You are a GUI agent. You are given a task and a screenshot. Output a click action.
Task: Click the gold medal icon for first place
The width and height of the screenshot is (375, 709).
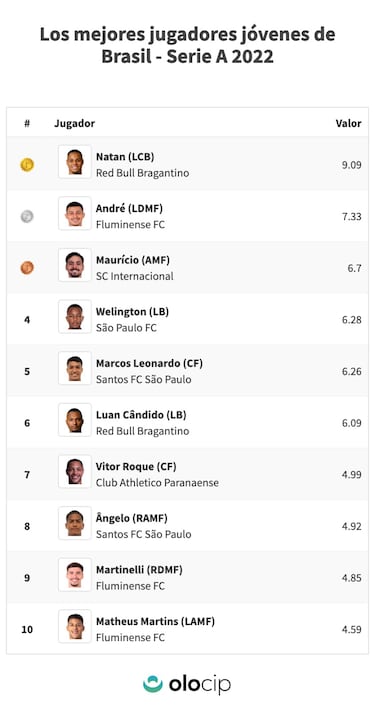pyautogui.click(x=27, y=165)
